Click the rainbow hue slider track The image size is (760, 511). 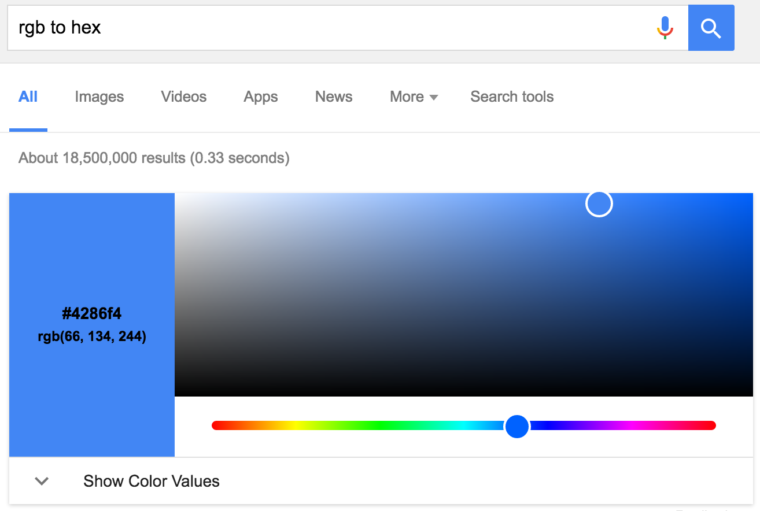pos(464,426)
